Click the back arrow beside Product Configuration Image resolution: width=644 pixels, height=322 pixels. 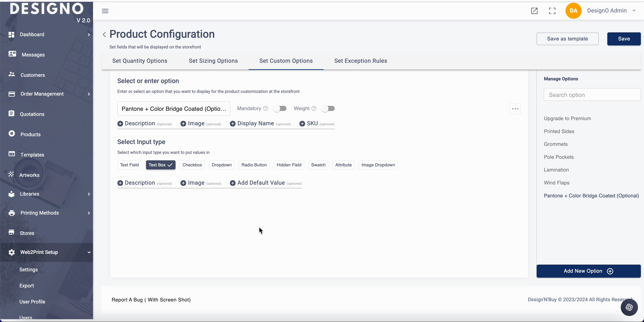point(104,34)
